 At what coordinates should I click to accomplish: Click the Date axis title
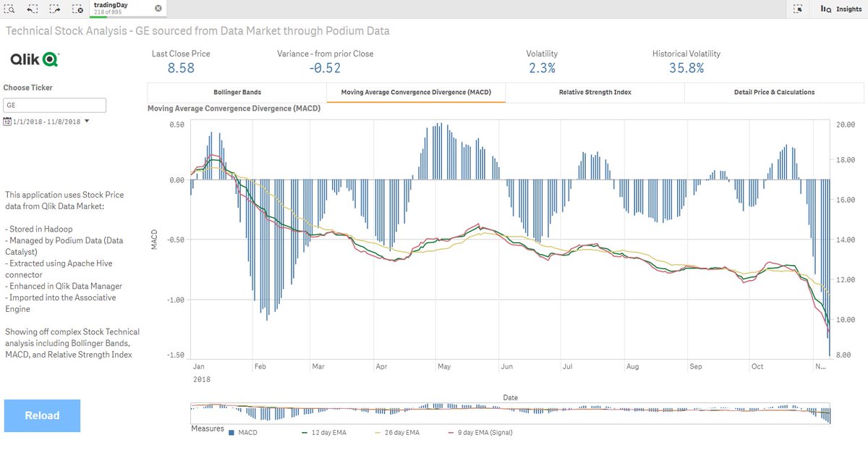coord(511,397)
